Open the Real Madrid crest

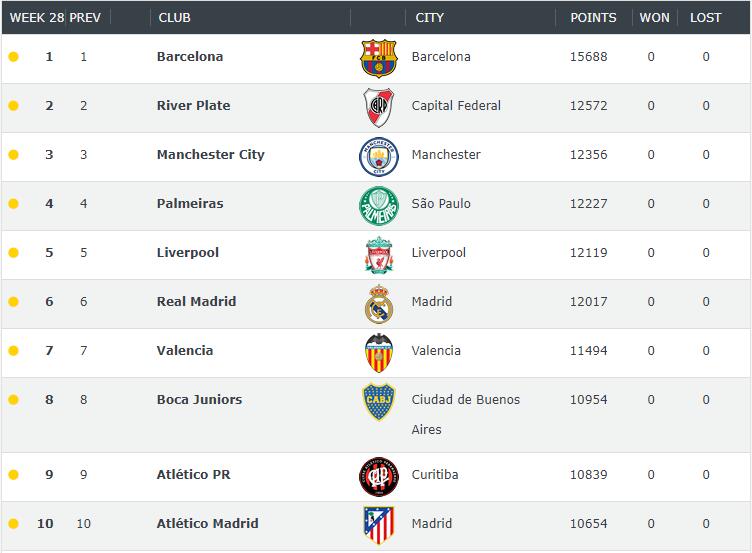378,304
